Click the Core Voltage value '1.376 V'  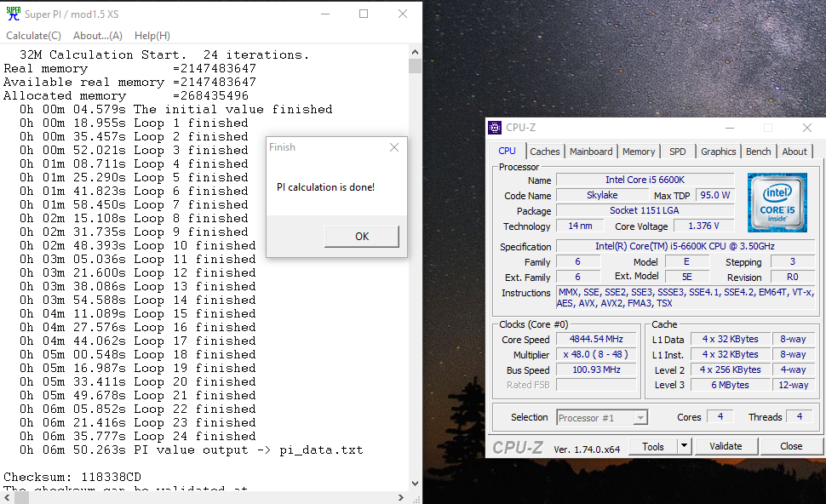point(703,226)
